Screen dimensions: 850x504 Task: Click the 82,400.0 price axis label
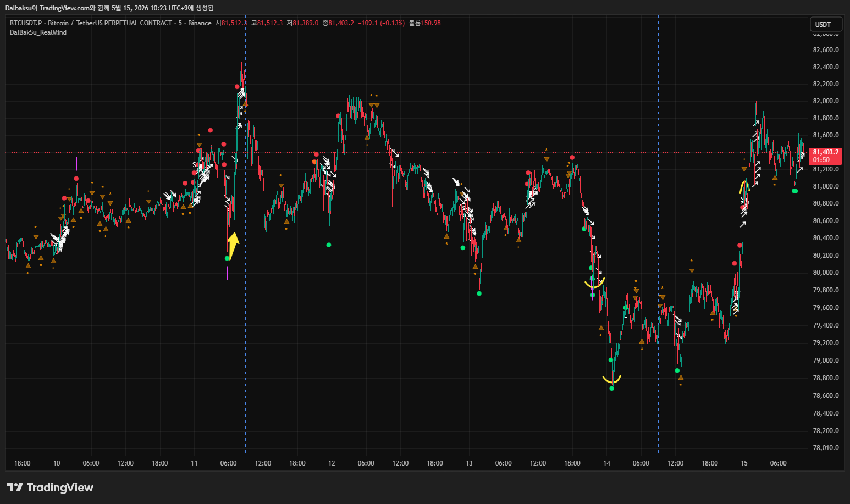(826, 67)
